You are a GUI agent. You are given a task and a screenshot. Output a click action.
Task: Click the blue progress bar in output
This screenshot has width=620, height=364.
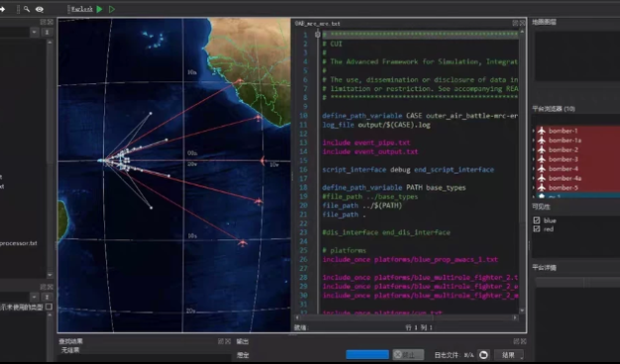pos(367,354)
